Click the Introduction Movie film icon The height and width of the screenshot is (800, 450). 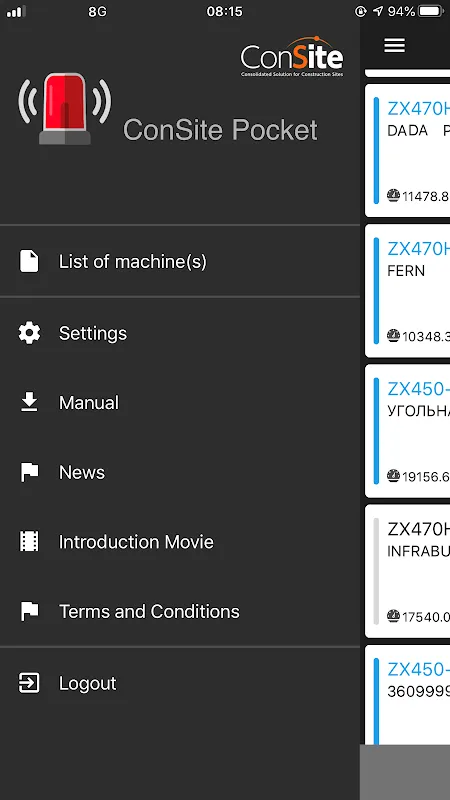[29, 541]
